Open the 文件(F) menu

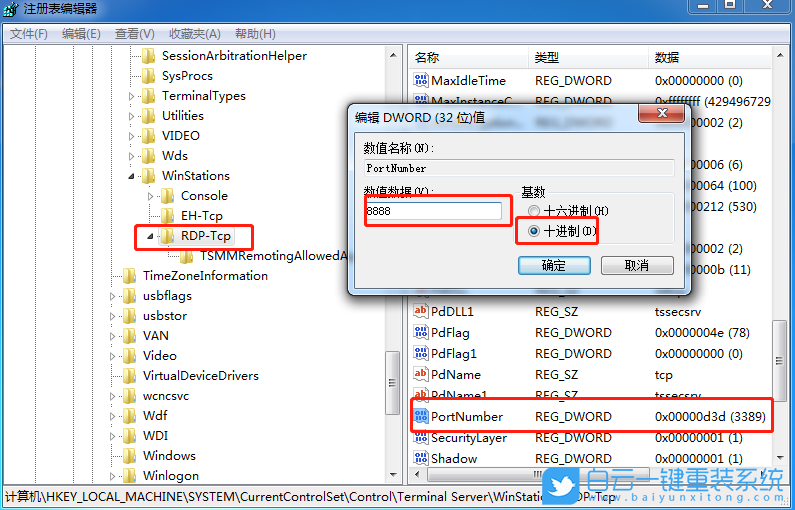(29, 34)
